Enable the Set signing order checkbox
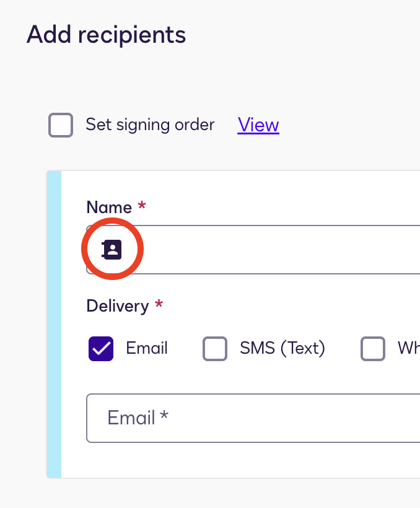 click(x=60, y=125)
